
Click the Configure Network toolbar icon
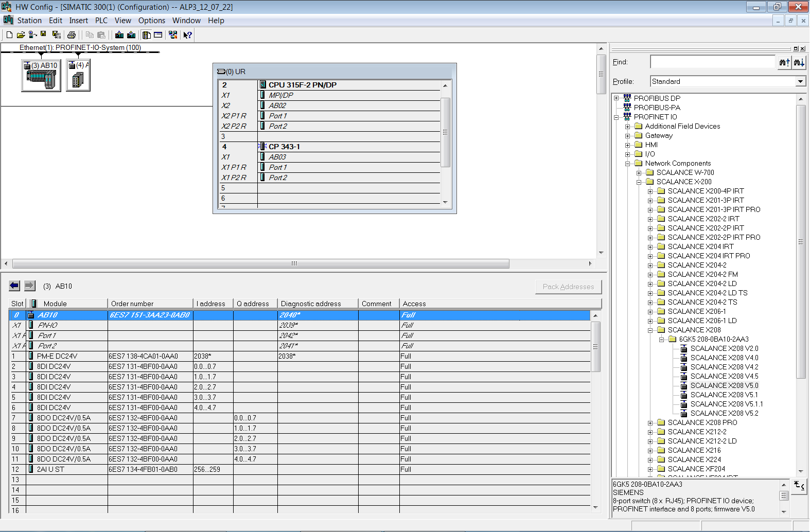click(173, 35)
